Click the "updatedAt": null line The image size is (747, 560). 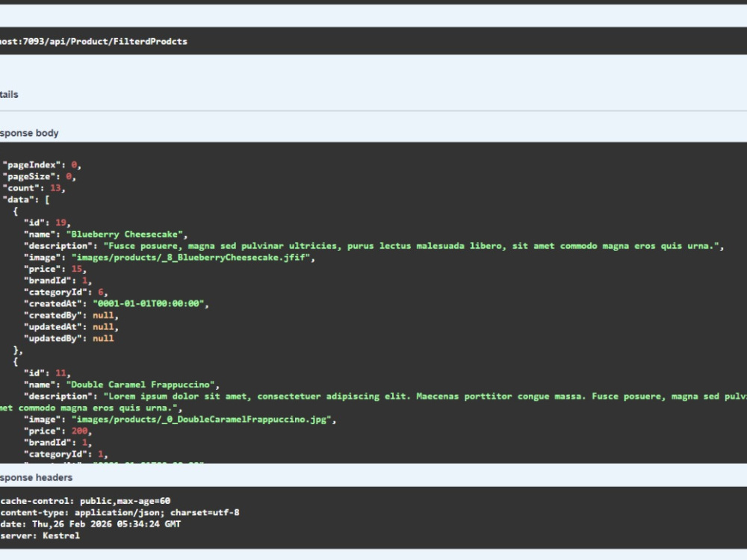point(71,327)
